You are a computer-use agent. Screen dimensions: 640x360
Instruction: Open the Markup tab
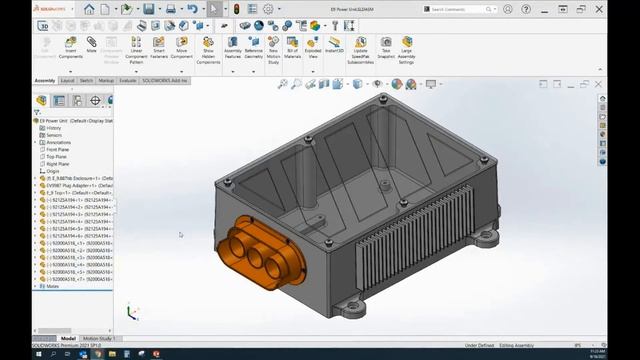[106, 81]
